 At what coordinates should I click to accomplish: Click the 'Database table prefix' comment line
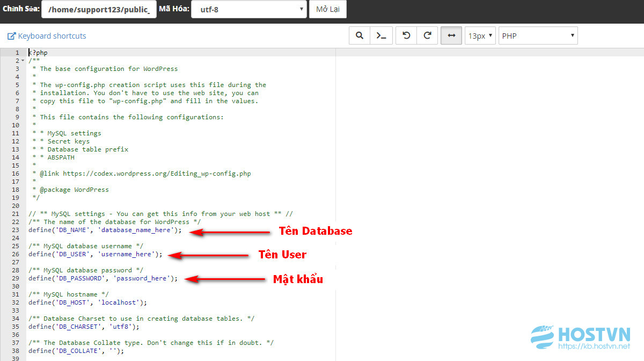pos(80,149)
